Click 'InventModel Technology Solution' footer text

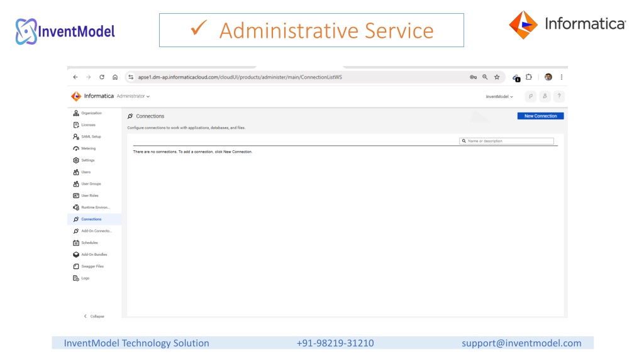pyautogui.click(x=136, y=343)
